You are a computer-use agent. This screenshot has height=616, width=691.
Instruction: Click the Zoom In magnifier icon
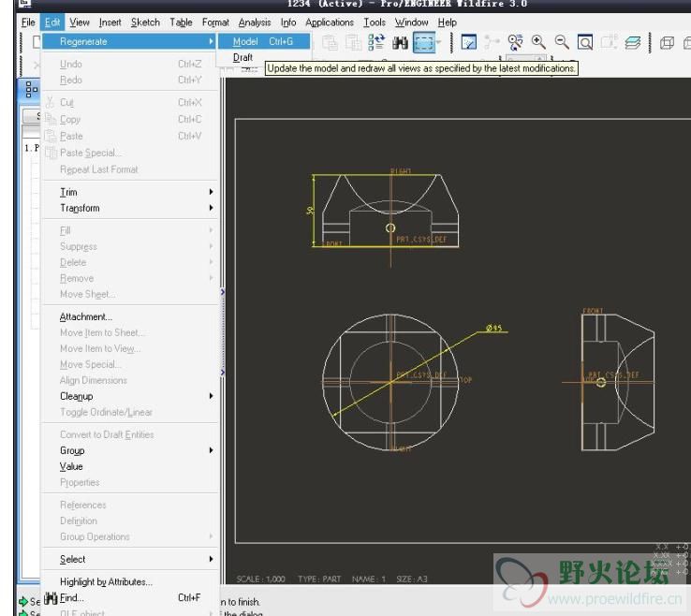(538, 42)
